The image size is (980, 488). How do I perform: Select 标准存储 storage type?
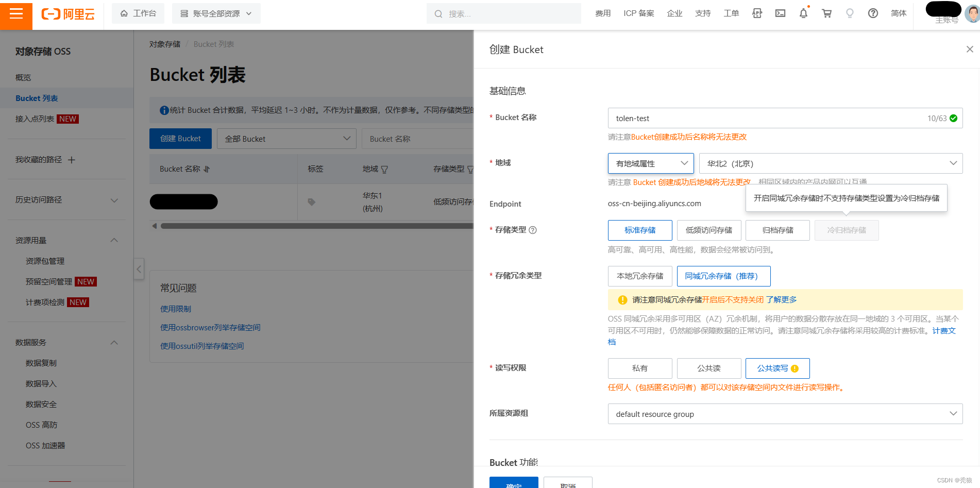pyautogui.click(x=640, y=230)
